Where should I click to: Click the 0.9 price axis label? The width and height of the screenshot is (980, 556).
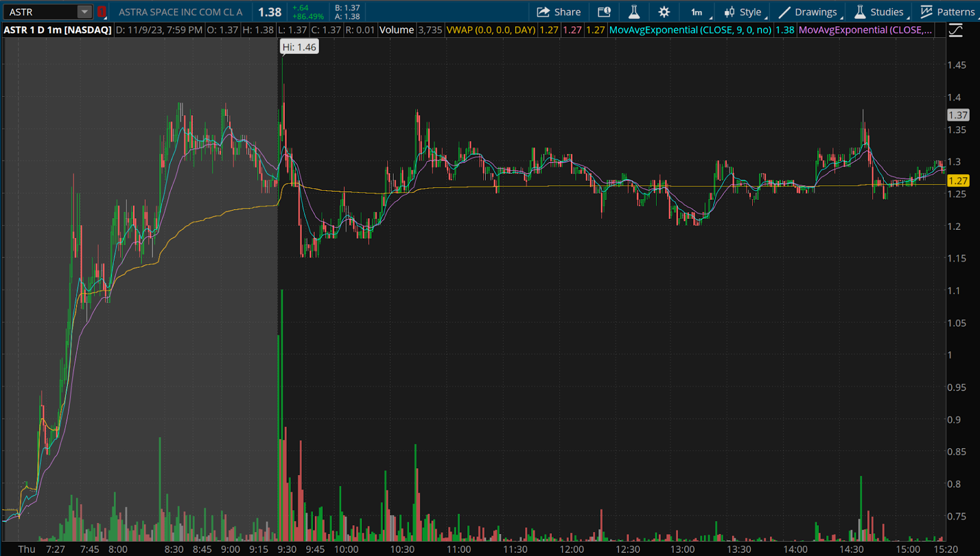954,420
